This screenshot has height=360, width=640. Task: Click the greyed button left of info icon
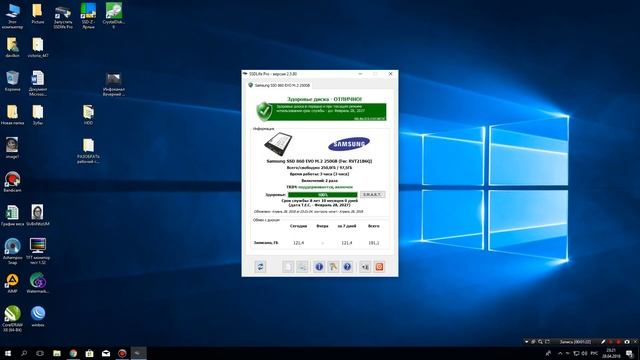(x=302, y=267)
